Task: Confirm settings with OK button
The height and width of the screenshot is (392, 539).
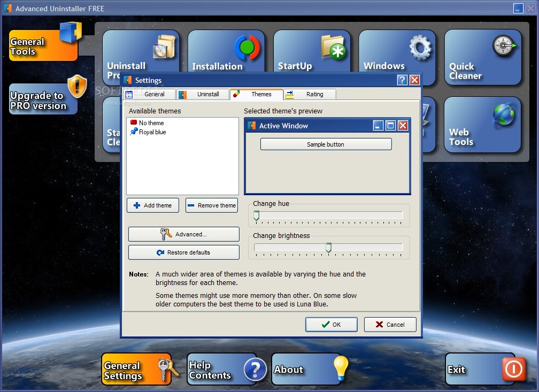Action: tap(332, 325)
